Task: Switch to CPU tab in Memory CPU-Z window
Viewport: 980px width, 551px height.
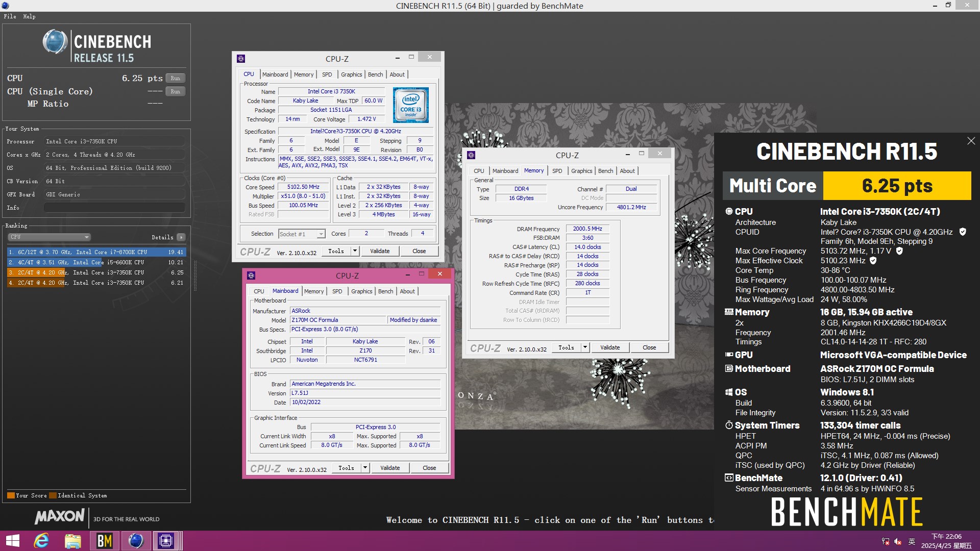Action: click(479, 171)
